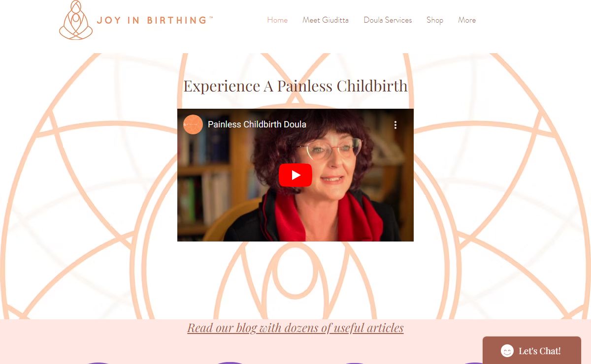Screen dimensions: 591x364
Task: Expand the More navigation menu
Action: click(x=467, y=20)
